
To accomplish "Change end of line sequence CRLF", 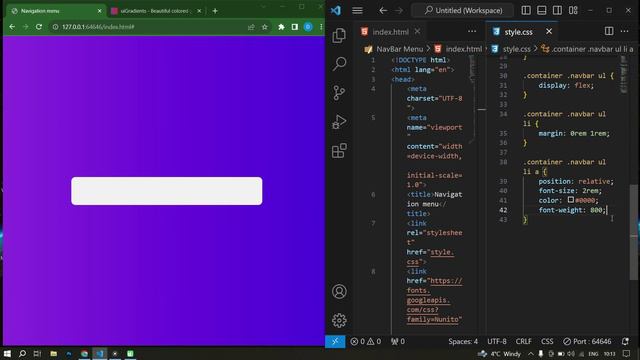I will 523,341.
